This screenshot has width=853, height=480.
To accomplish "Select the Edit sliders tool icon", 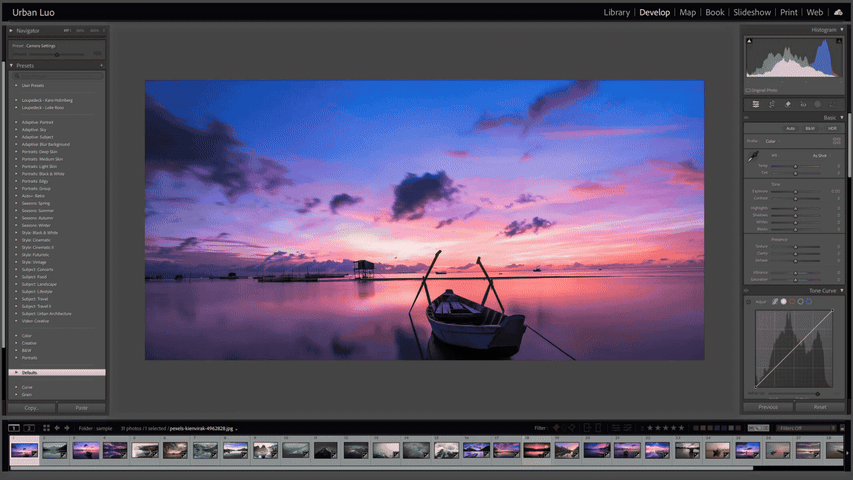I will [756, 104].
